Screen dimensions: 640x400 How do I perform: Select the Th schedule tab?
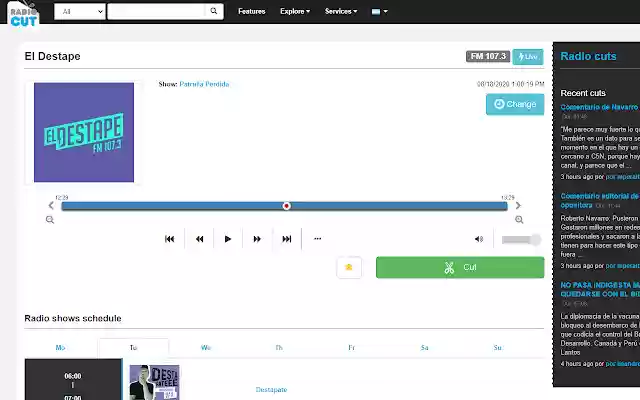(x=279, y=348)
